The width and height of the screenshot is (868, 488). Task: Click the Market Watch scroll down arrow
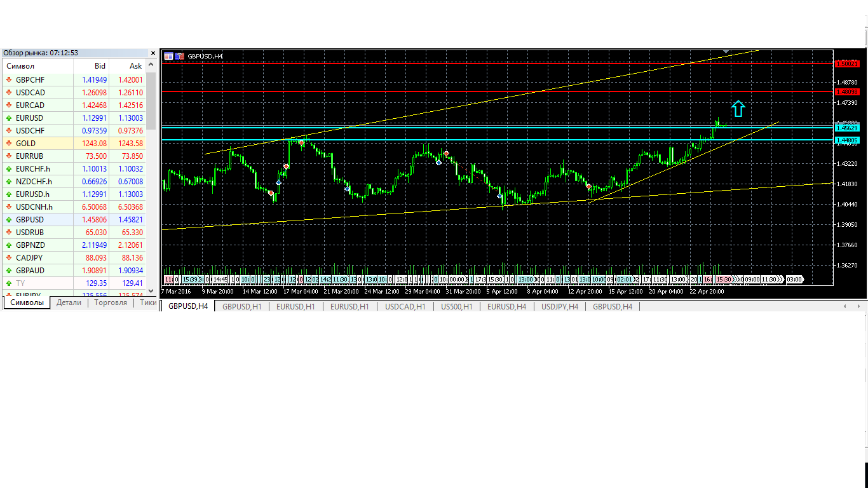point(151,290)
